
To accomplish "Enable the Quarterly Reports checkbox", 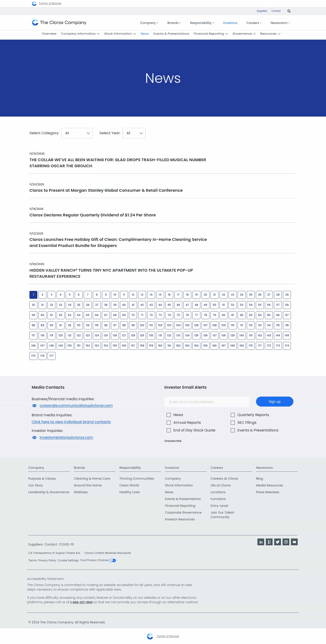I will pyautogui.click(x=233, y=415).
